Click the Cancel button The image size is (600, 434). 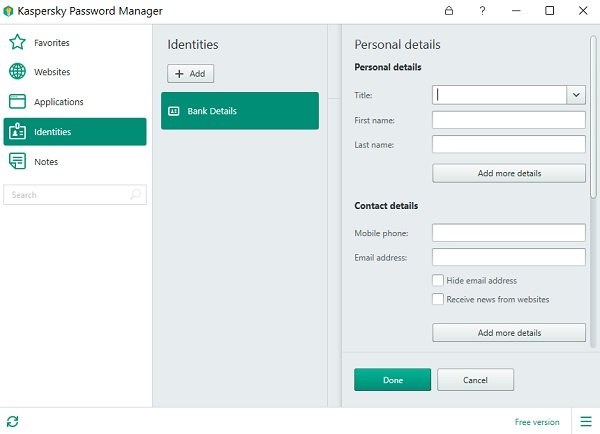point(475,380)
